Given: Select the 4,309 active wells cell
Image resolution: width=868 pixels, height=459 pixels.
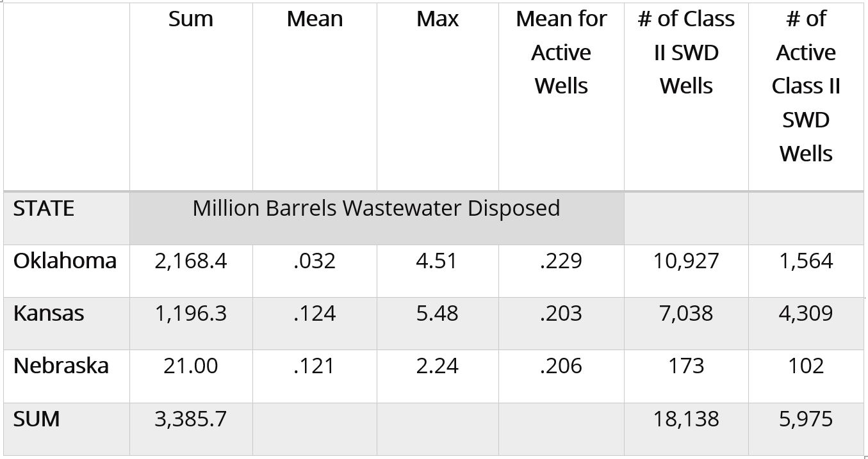Looking at the screenshot, I should (x=806, y=314).
